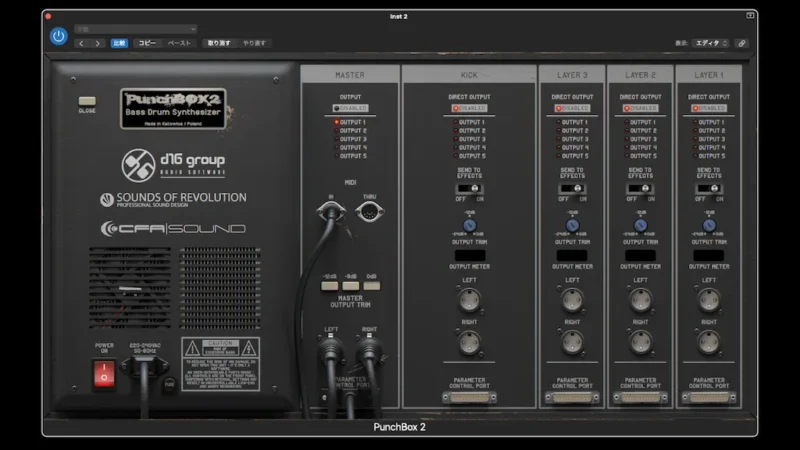
Task: Click the コピー copy button
Action: 147,43
